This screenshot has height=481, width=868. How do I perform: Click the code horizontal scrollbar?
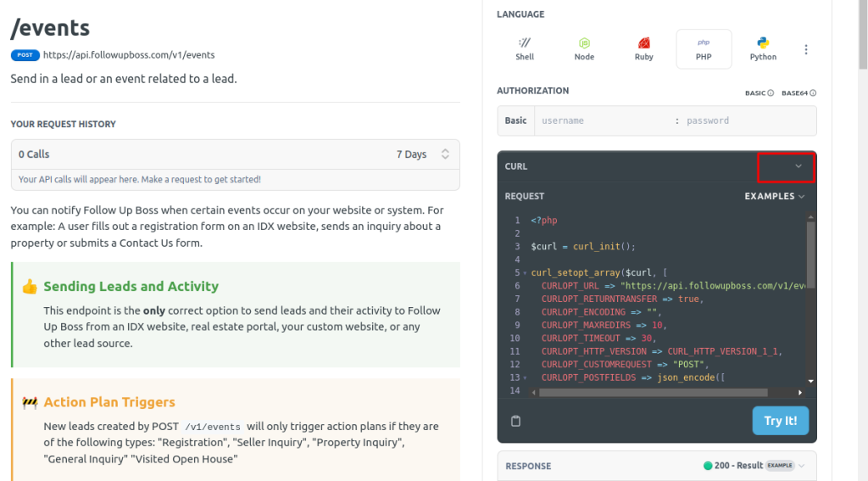point(653,393)
